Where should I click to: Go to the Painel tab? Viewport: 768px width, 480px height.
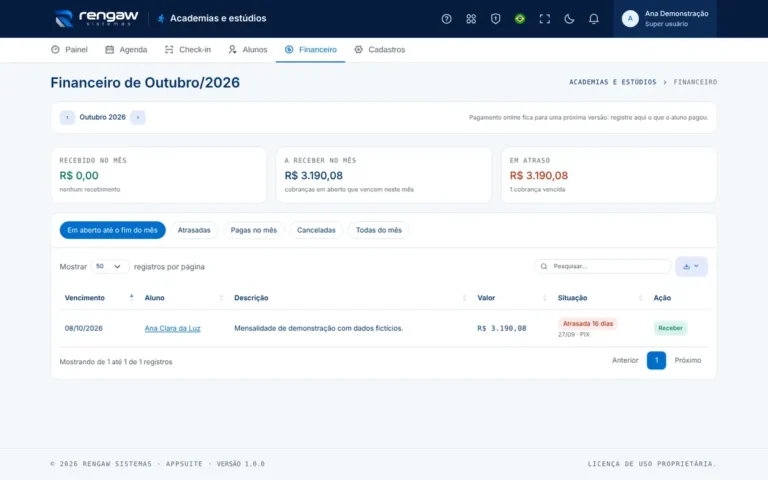[69, 49]
